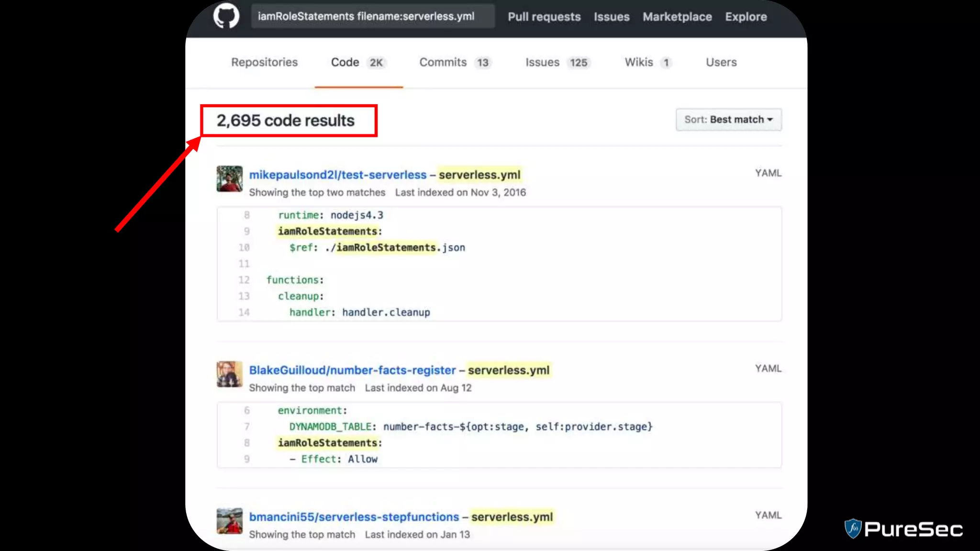Open bmancini55/serverless-stepfunctions repository link

pos(354,517)
